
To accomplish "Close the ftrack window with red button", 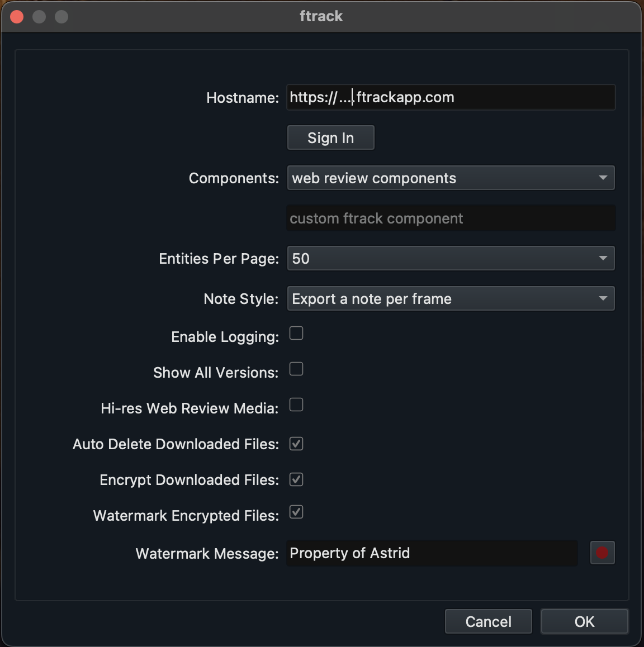I will (x=17, y=17).
